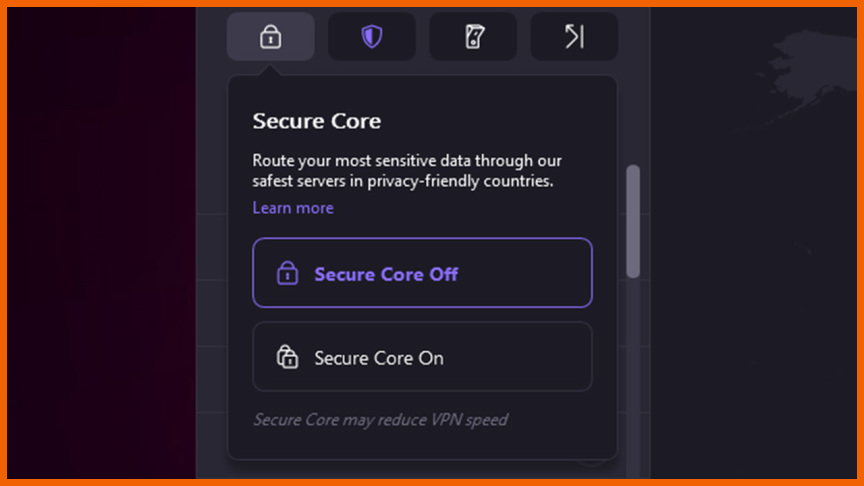Click the dark maroon panel left of the sidebar

[101, 242]
